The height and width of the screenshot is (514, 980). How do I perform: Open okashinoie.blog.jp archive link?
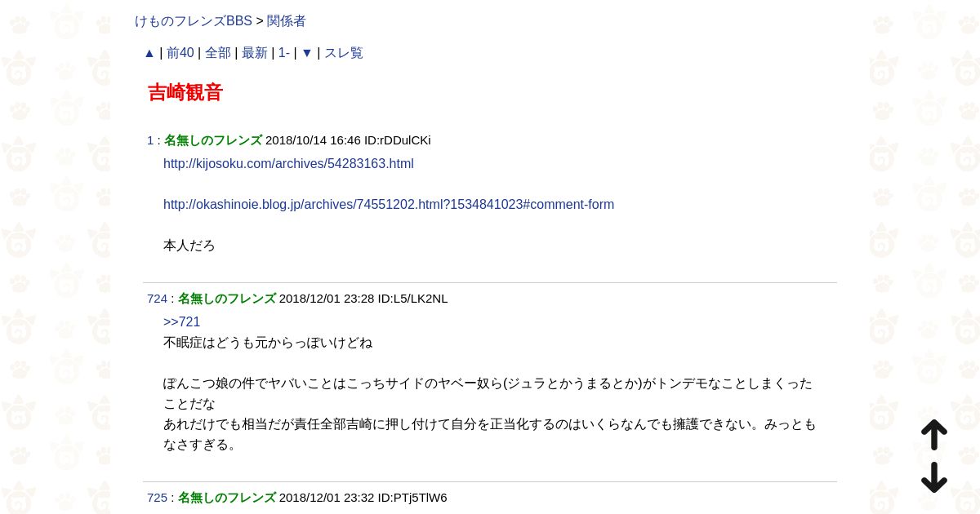pos(389,205)
